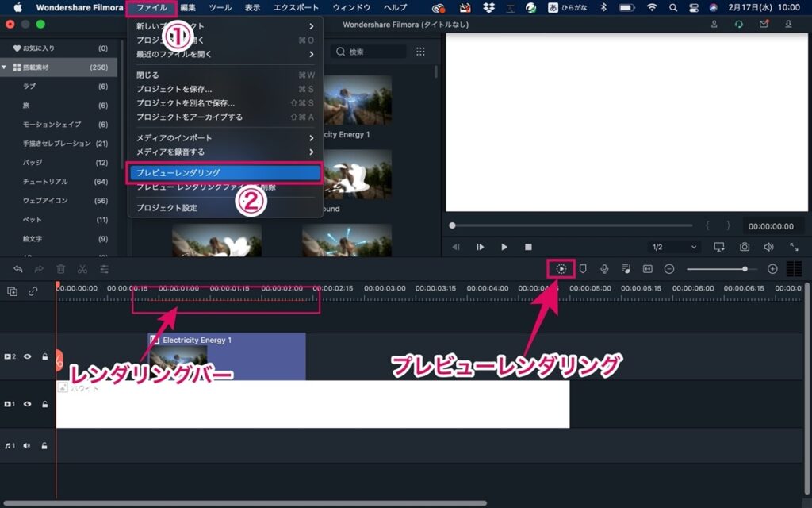Viewport: 812px width, 508px height.
Task: Open the macOS Wi-Fi status menu
Action: pyautogui.click(x=652, y=8)
